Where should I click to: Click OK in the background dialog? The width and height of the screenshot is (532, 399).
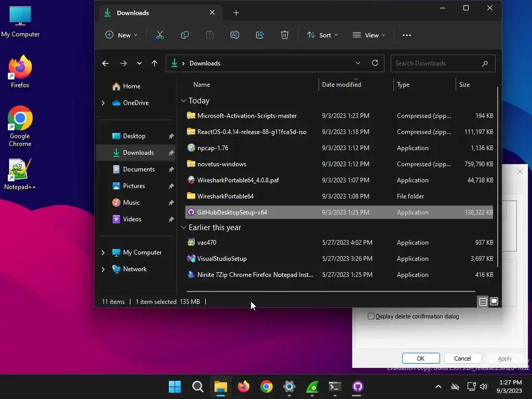tap(421, 358)
